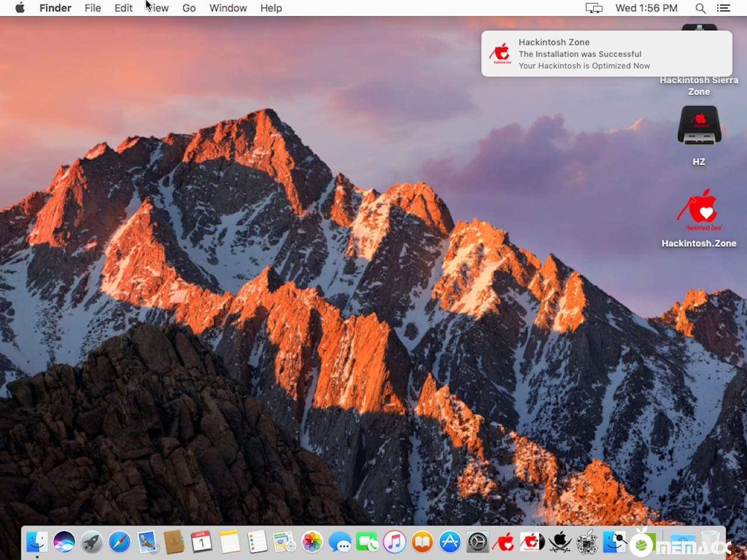Open System Preferences gear icon
This screenshot has height=560, width=747.
click(477, 542)
